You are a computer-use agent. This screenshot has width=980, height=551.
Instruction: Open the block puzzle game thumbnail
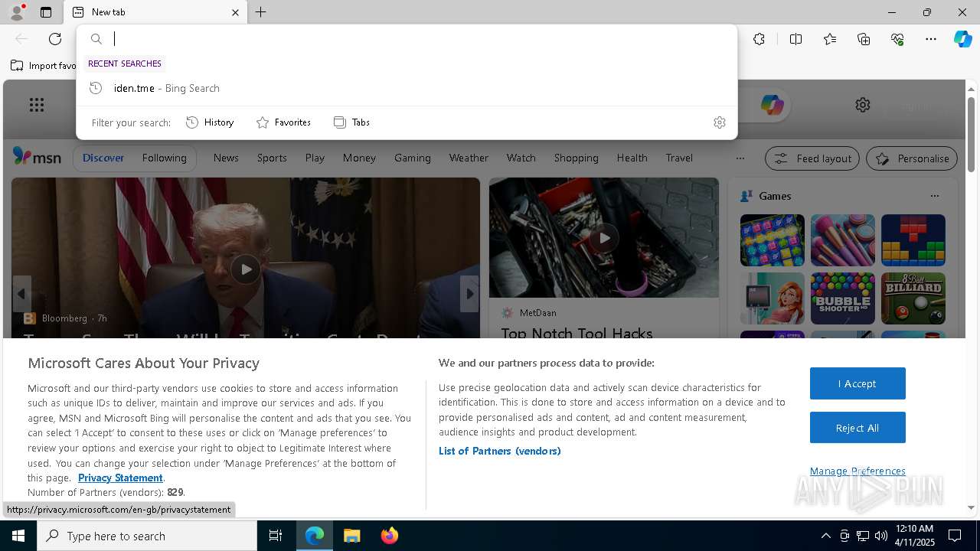coord(913,240)
